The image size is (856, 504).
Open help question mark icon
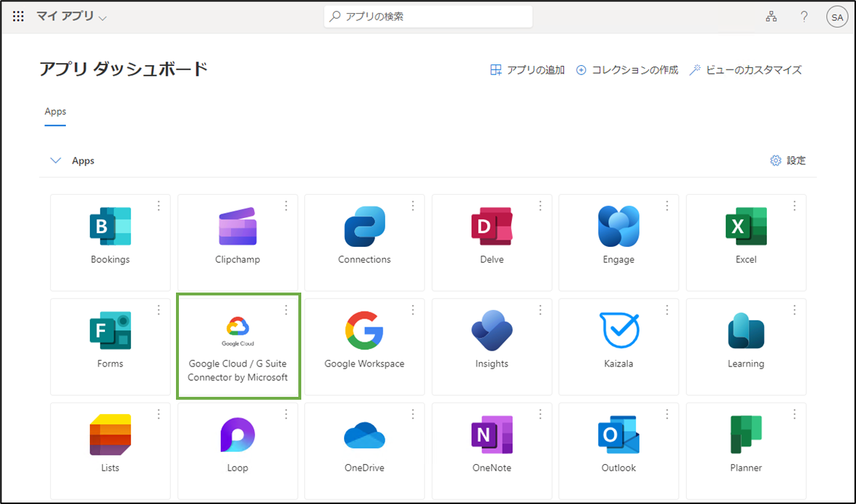804,17
